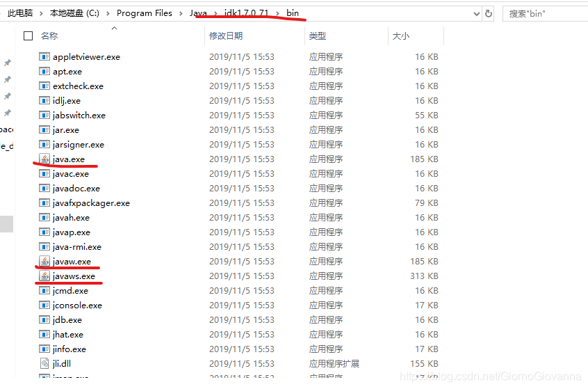Click the modified date of jarsigner.exe
588x389 pixels.
coord(242,145)
